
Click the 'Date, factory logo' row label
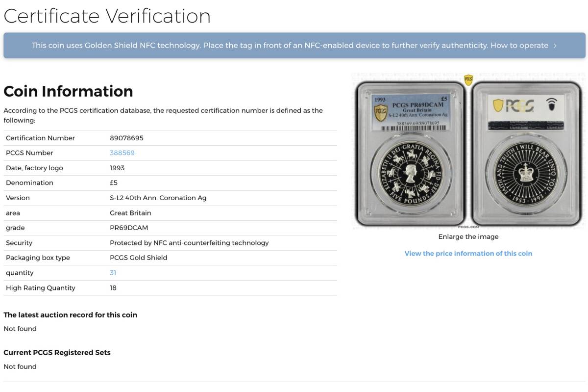tap(34, 168)
